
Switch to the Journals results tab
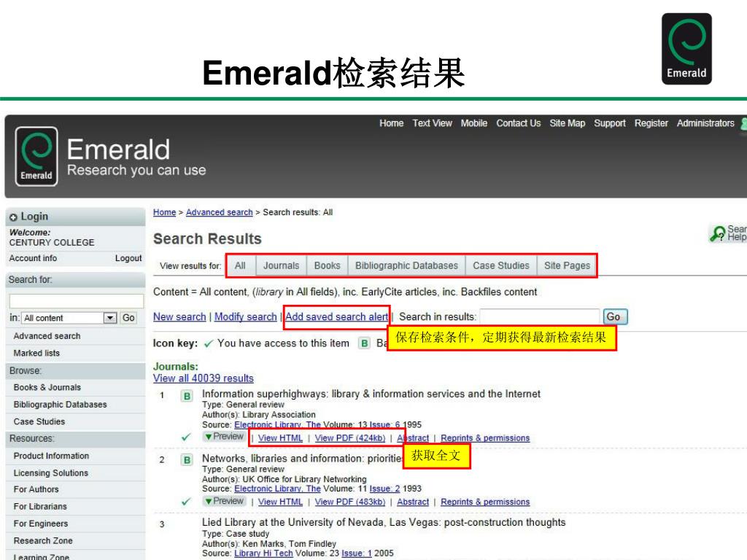pos(281,265)
